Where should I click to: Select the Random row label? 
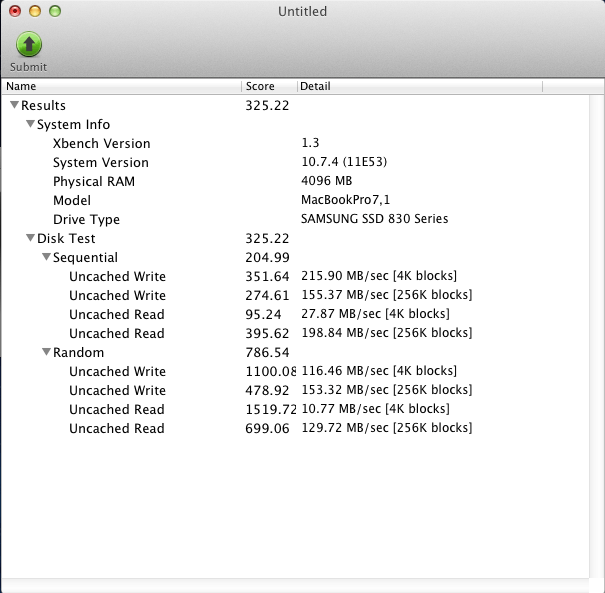78,352
